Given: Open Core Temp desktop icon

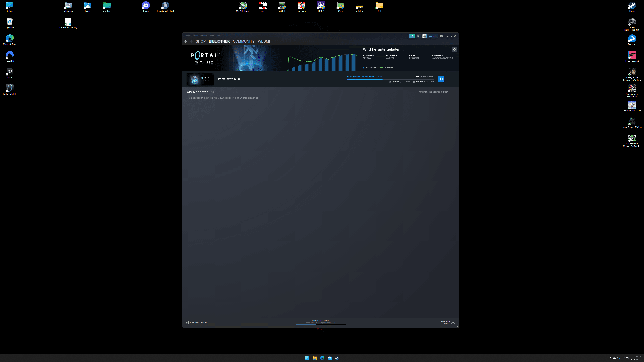Looking at the screenshot, I should pos(301,7).
